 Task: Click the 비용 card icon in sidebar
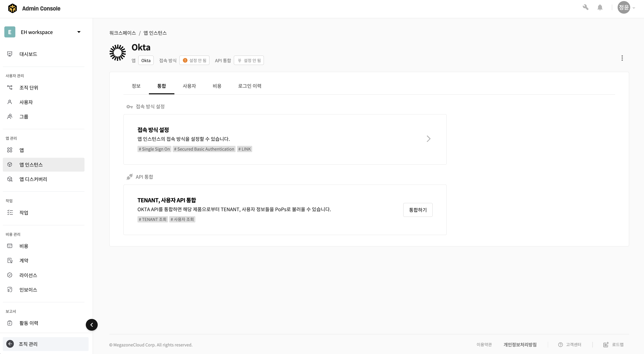(10, 246)
